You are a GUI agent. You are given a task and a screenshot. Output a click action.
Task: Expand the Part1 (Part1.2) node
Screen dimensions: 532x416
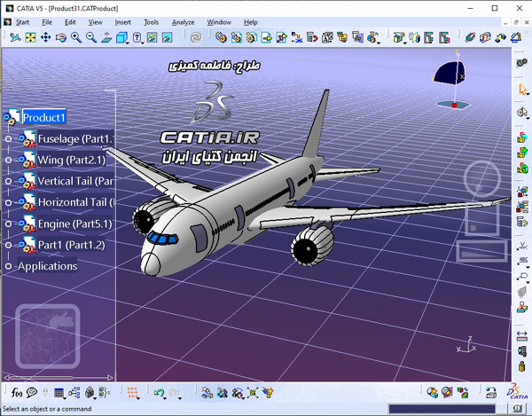click(8, 245)
